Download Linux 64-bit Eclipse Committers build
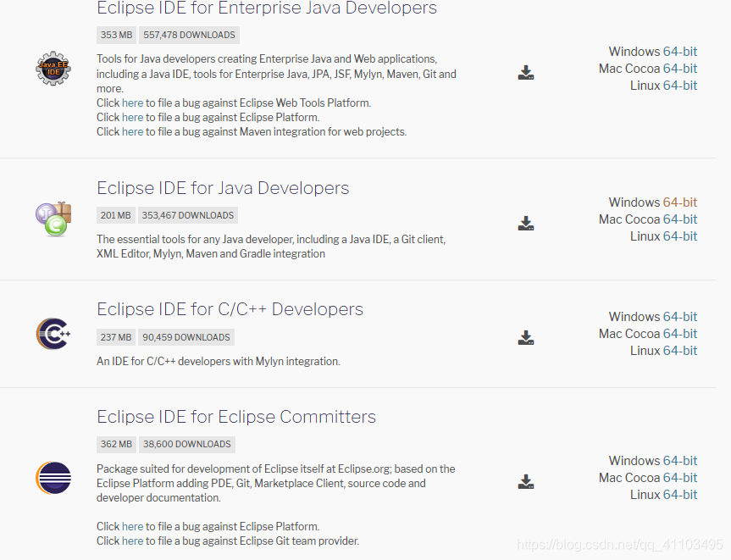This screenshot has height=560, width=731. (x=680, y=494)
